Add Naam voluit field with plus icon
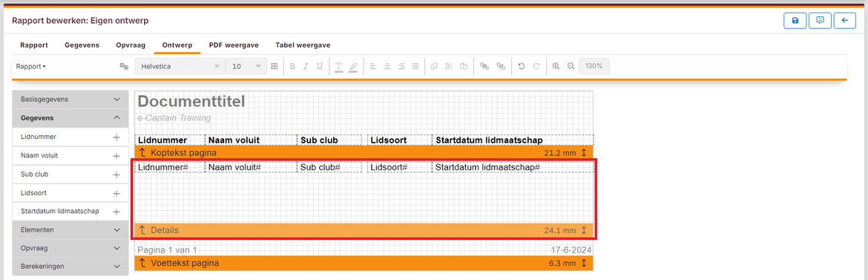The width and height of the screenshot is (868, 280). (x=116, y=156)
